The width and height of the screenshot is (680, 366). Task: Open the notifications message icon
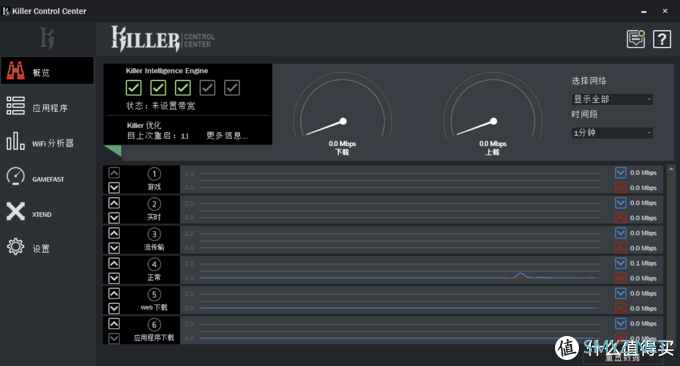636,39
